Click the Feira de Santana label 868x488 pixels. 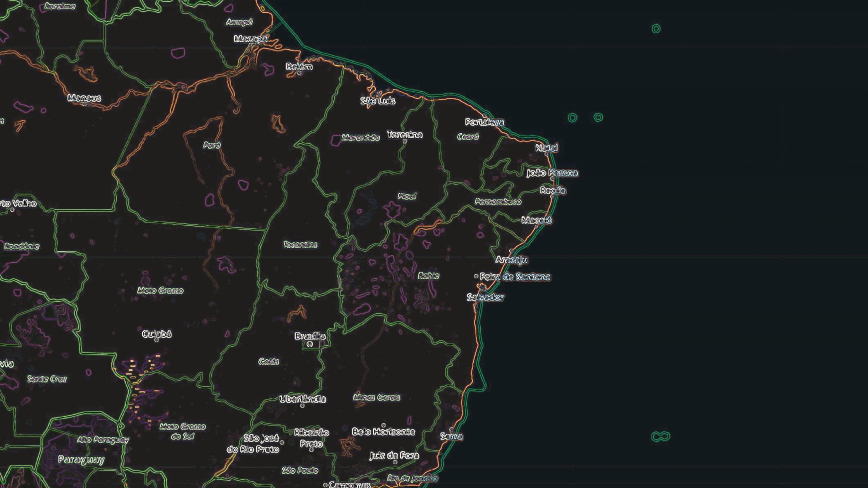tap(515, 277)
